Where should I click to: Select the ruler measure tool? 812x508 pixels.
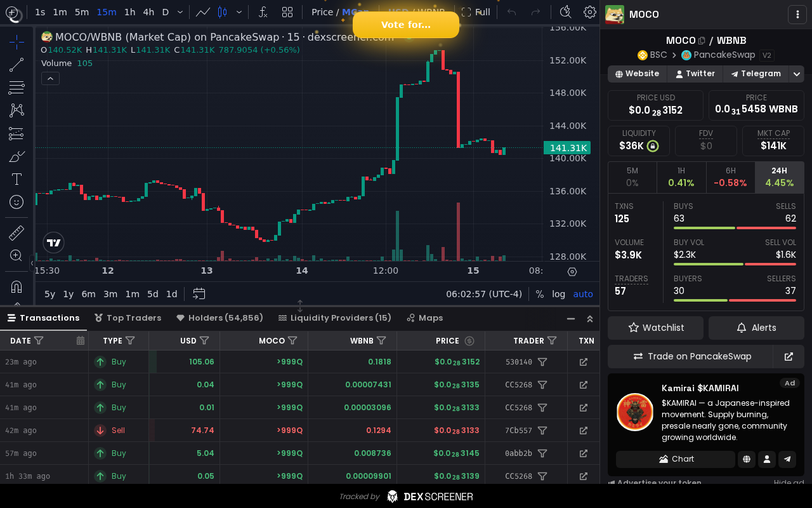(16, 233)
